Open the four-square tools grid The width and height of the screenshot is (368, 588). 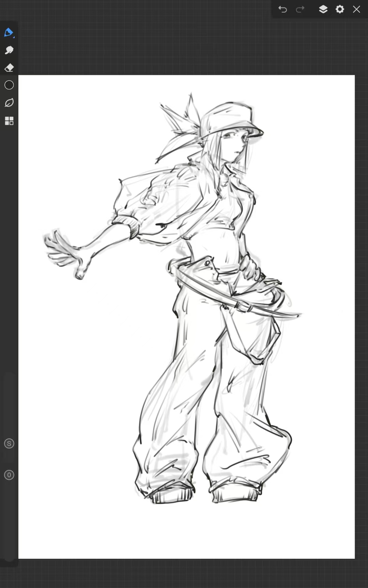coord(9,121)
